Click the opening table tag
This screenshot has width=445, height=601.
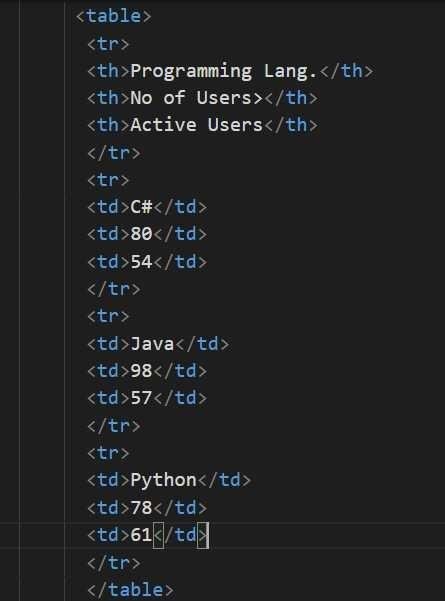click(113, 16)
